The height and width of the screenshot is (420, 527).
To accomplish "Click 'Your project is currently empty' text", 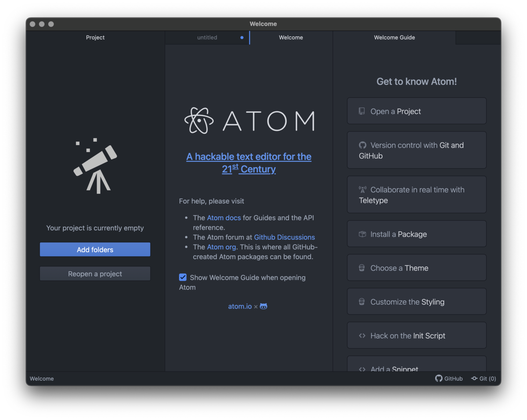I will (95, 228).
